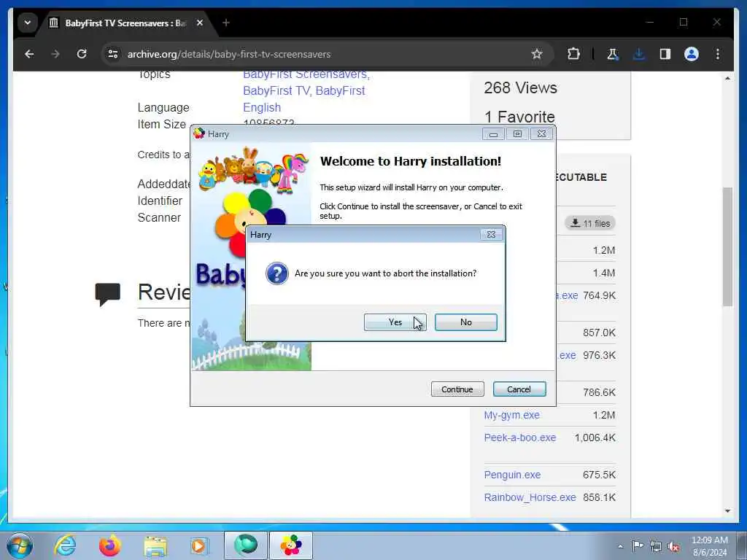
Task: Launch Firefox from taskbar
Action: 109,545
